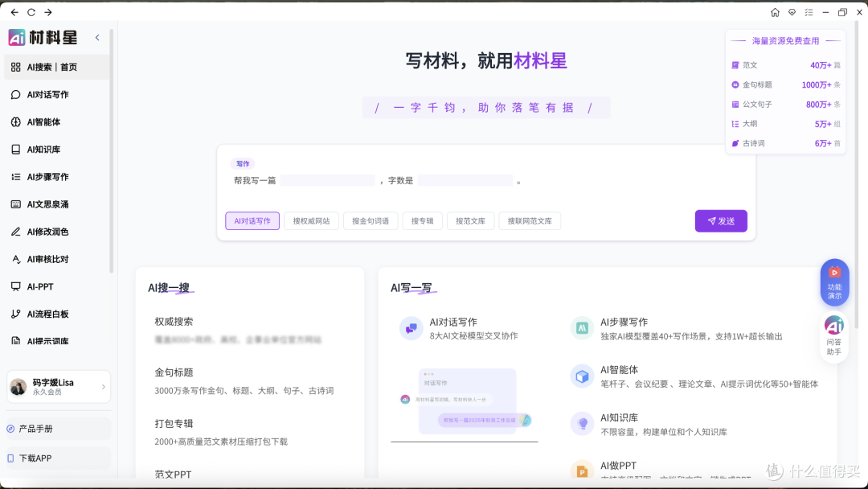This screenshot has height=489, width=868.
Task: Open 公文句子 800万+ resource entry
Action: 785,104
